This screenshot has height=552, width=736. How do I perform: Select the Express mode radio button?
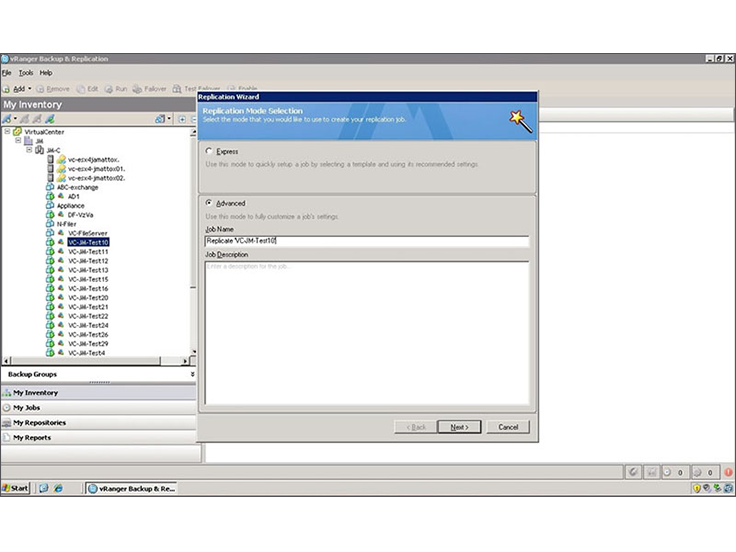click(209, 151)
